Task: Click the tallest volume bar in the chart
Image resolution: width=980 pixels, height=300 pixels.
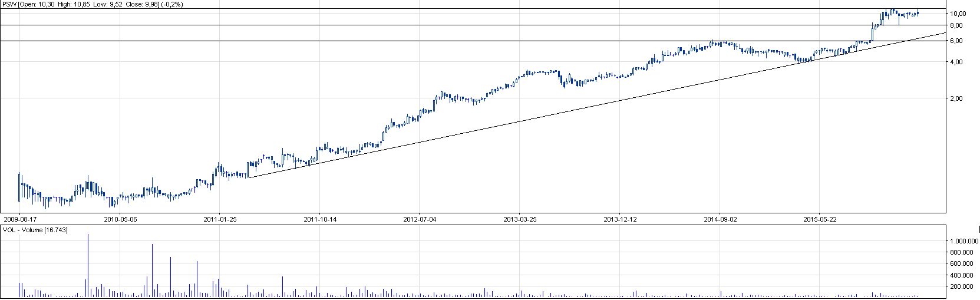Action: [88, 265]
